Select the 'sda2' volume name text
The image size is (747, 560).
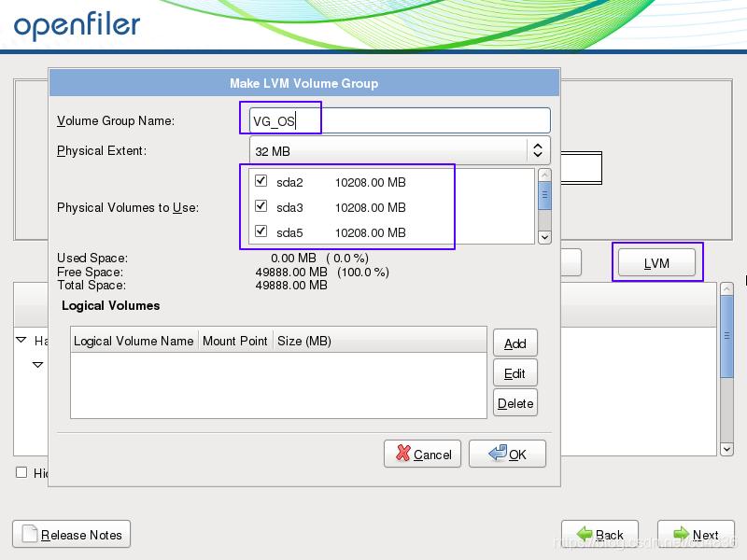coord(289,182)
